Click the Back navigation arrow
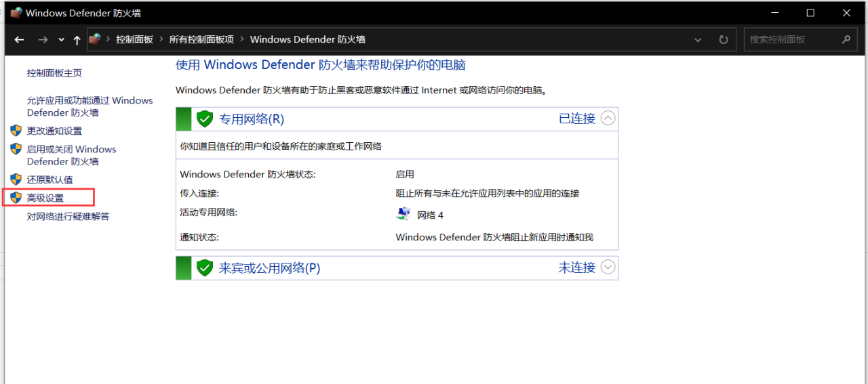The image size is (868, 384). click(19, 40)
